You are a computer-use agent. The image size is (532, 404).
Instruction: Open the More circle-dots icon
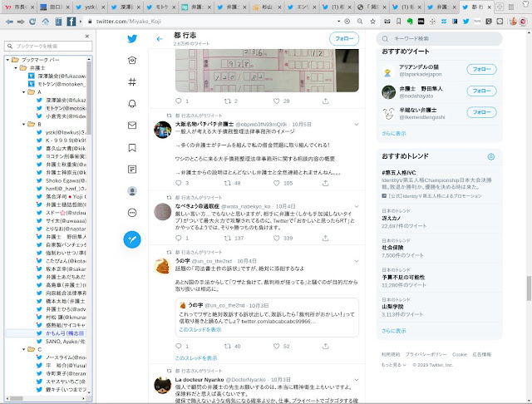point(132,213)
